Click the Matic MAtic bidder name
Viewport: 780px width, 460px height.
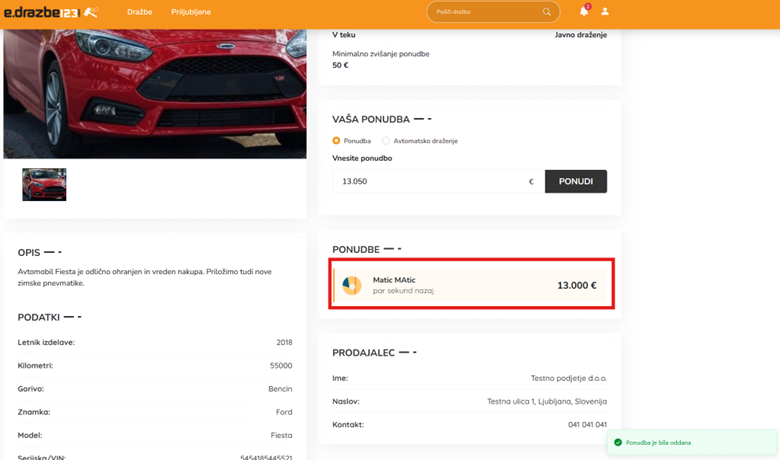[x=394, y=280]
